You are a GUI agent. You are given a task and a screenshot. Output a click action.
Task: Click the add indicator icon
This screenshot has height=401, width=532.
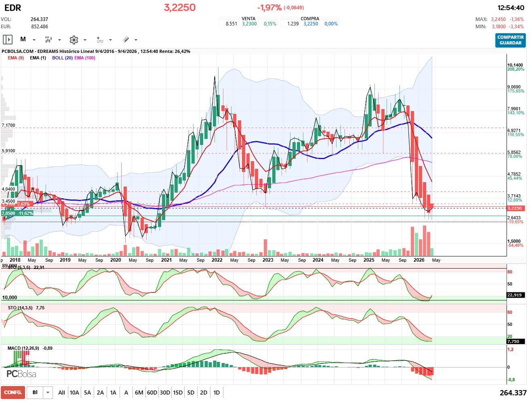point(100,40)
